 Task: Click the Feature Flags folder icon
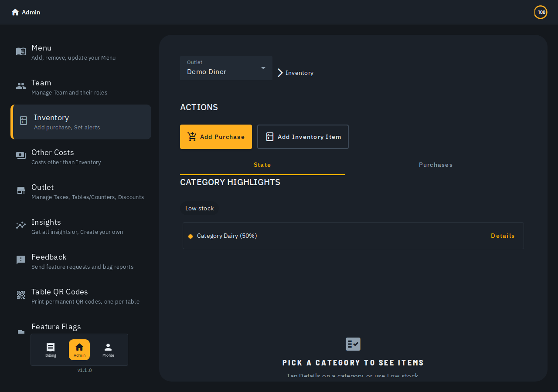pos(21,331)
